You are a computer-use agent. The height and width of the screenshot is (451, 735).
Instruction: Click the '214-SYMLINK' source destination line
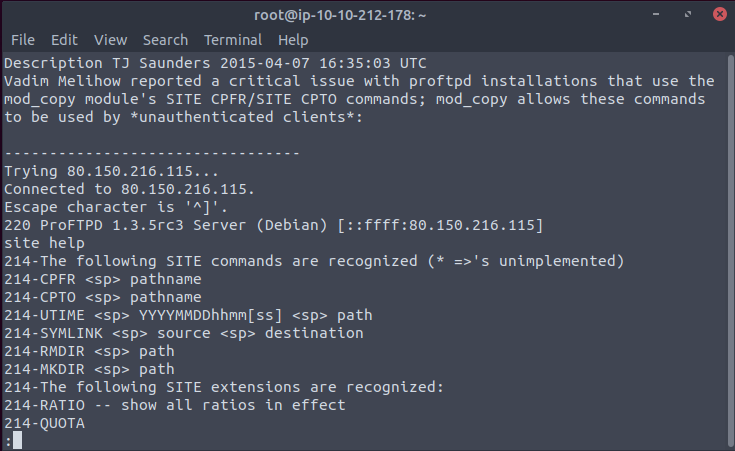point(184,333)
